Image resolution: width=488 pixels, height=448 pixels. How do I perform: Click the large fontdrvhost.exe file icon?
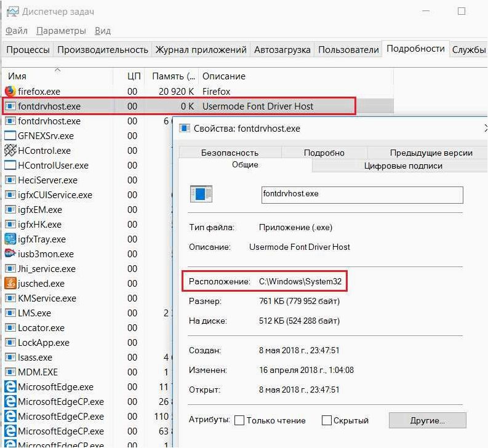[x=201, y=194]
